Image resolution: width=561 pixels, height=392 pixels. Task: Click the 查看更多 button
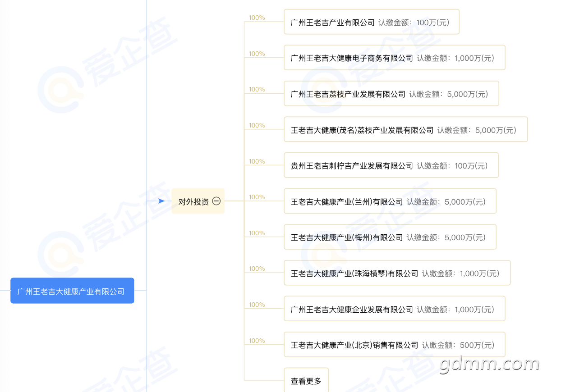306,381
